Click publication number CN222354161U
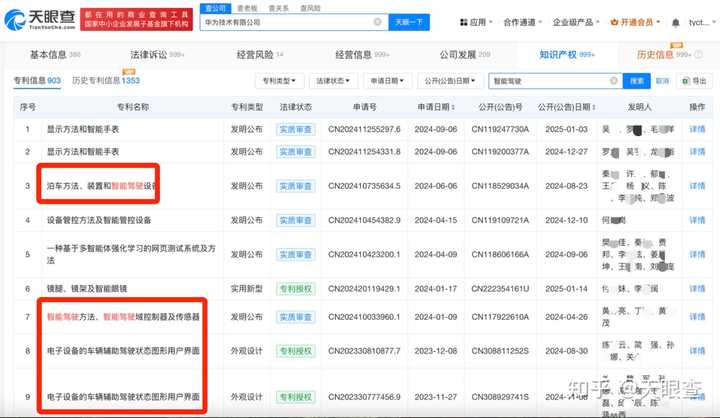Screen dimensions: 720x418 pyautogui.click(x=500, y=288)
